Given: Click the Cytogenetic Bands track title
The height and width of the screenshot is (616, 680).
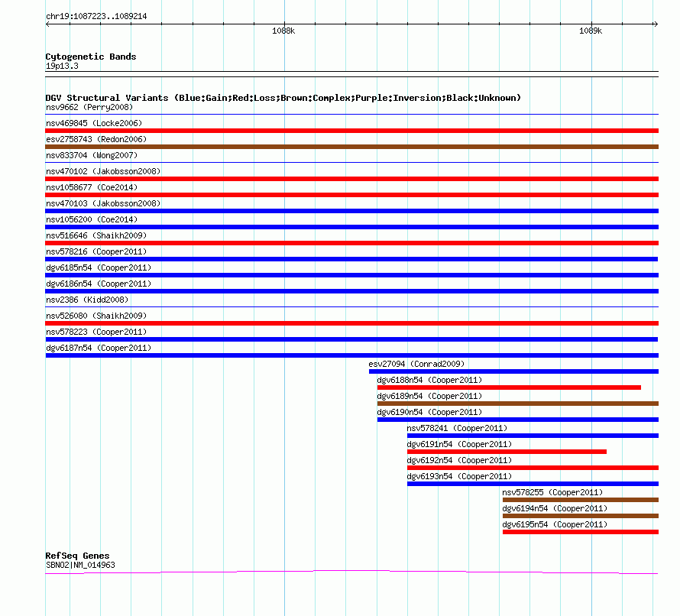Looking at the screenshot, I should 91,57.
